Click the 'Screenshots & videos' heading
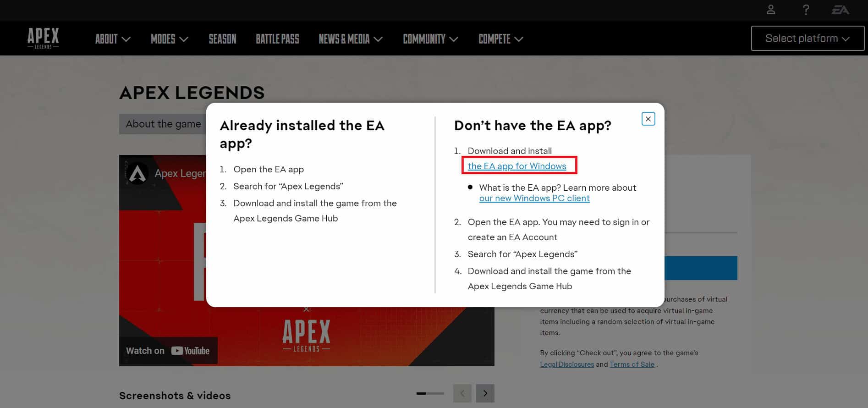 pyautogui.click(x=175, y=396)
